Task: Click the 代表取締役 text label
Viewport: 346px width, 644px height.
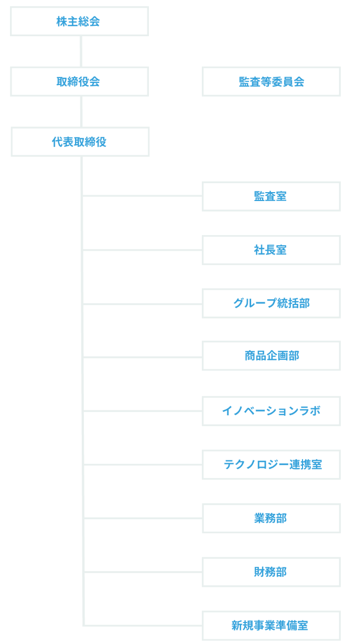Action: [x=79, y=142]
